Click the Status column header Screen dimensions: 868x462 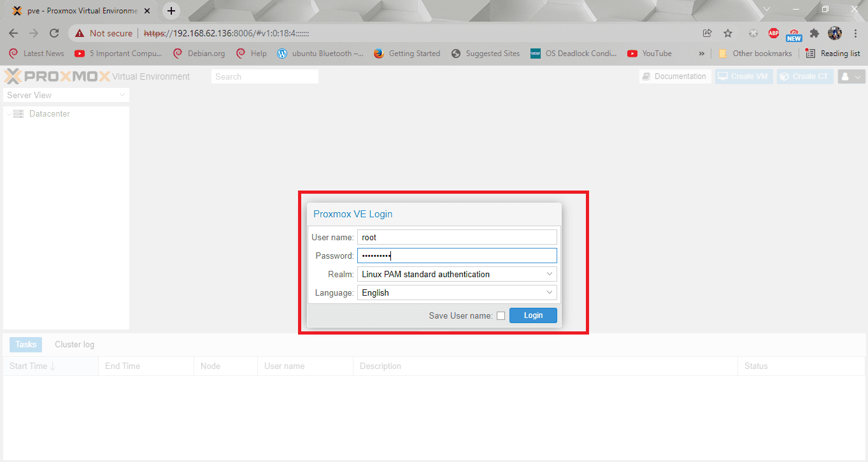pos(802,366)
